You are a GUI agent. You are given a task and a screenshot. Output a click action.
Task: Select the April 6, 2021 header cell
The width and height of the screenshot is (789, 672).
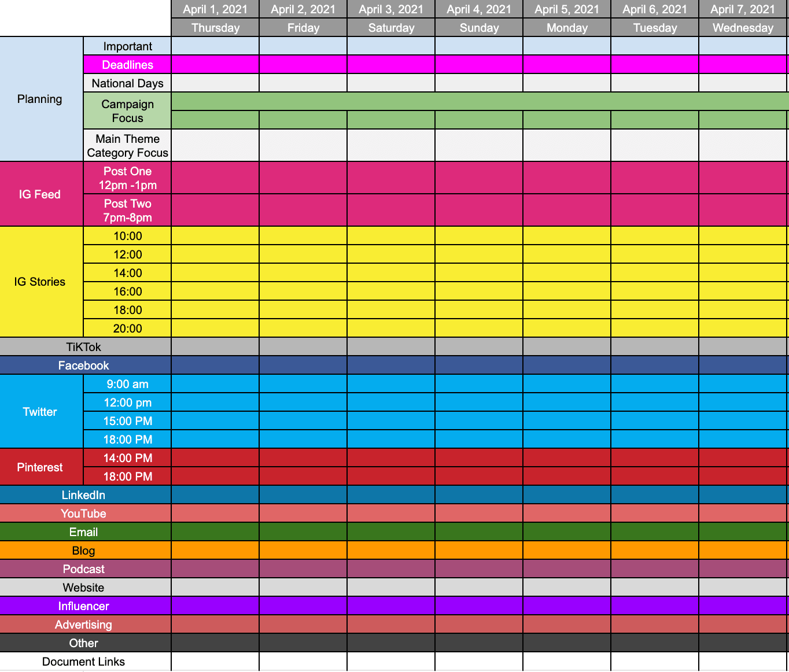[x=655, y=9]
